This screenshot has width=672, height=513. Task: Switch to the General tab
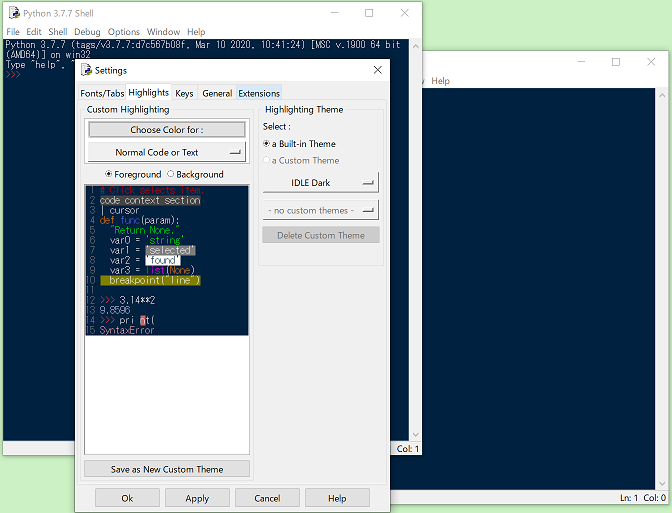pyautogui.click(x=217, y=93)
